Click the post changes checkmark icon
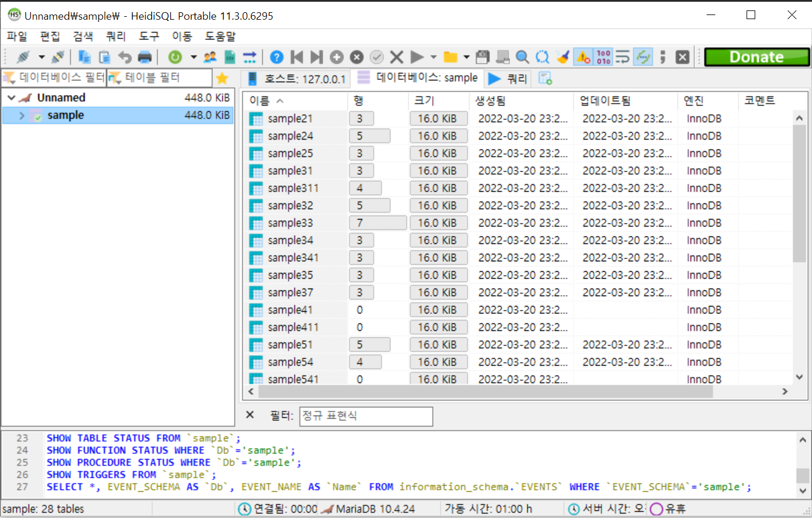 (x=376, y=57)
